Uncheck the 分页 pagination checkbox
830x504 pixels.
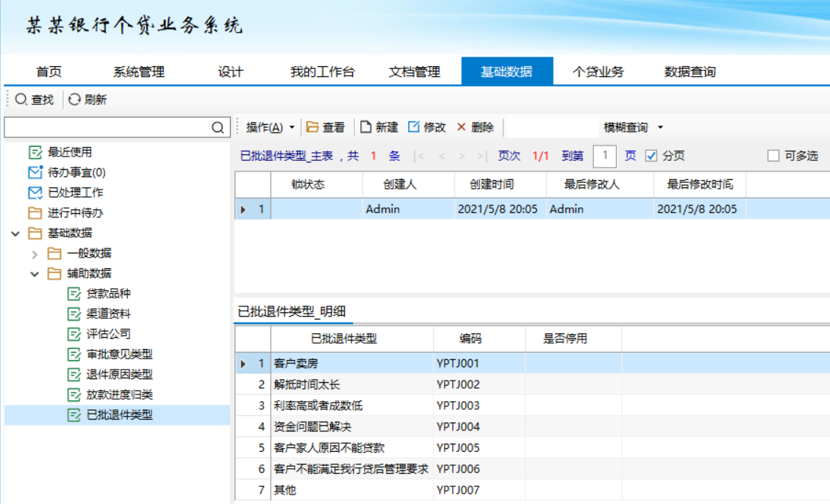pos(651,156)
